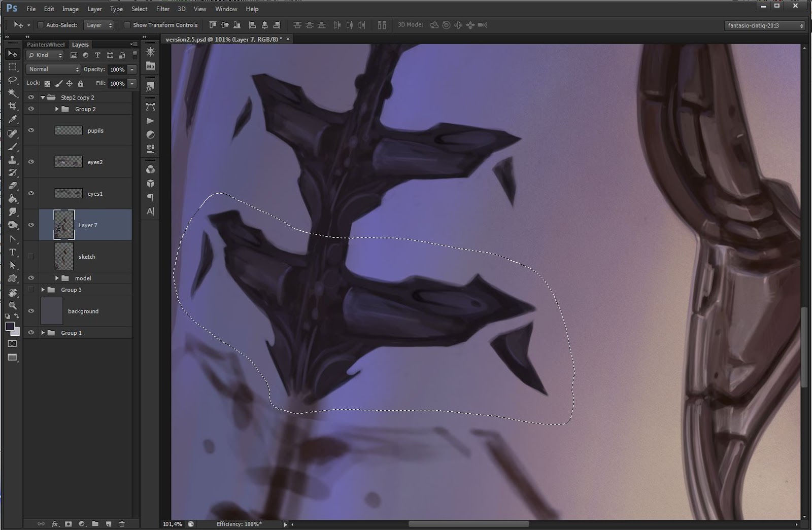Select the Move tool in the toolbox
812x530 pixels.
tap(13, 54)
